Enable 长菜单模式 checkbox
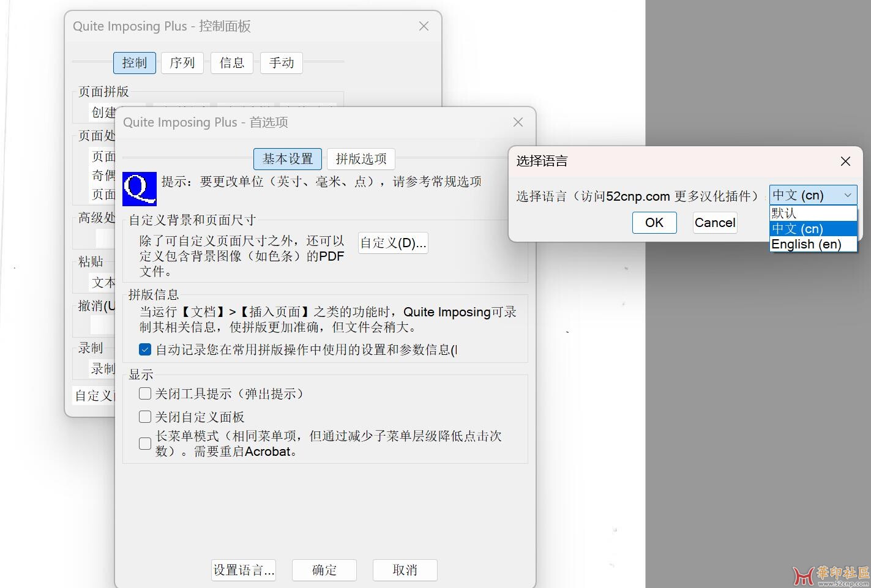This screenshot has width=871, height=588. (145, 444)
